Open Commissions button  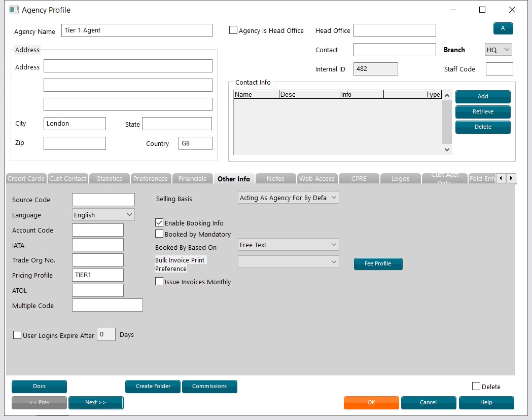click(209, 386)
